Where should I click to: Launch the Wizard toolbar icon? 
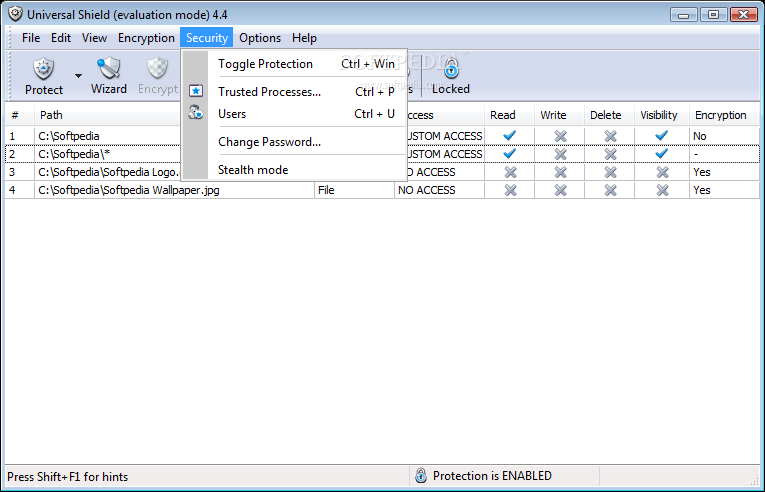click(109, 68)
